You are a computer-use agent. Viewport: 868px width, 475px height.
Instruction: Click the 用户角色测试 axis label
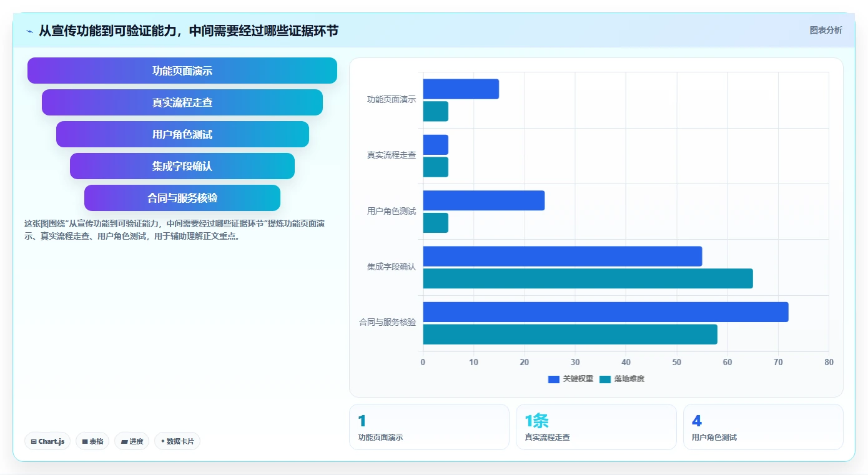coord(392,212)
